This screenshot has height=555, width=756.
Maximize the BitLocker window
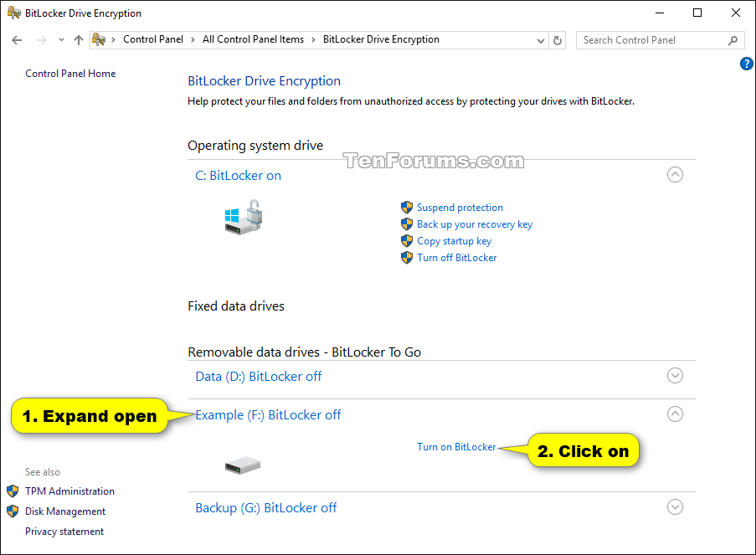coord(697,13)
